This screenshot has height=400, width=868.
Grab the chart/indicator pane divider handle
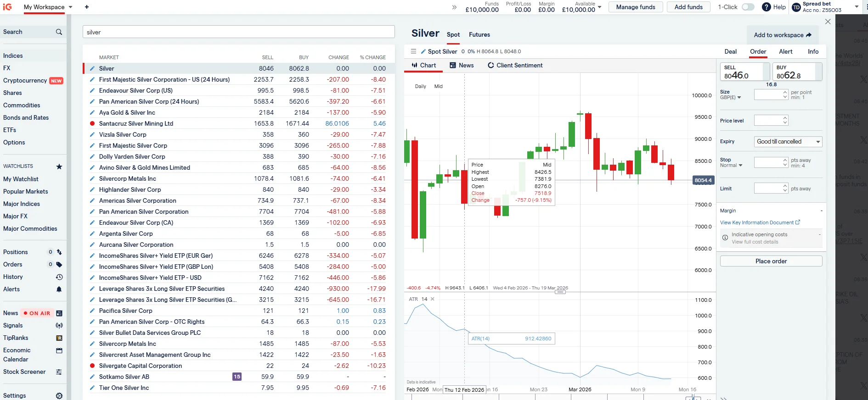(560, 292)
